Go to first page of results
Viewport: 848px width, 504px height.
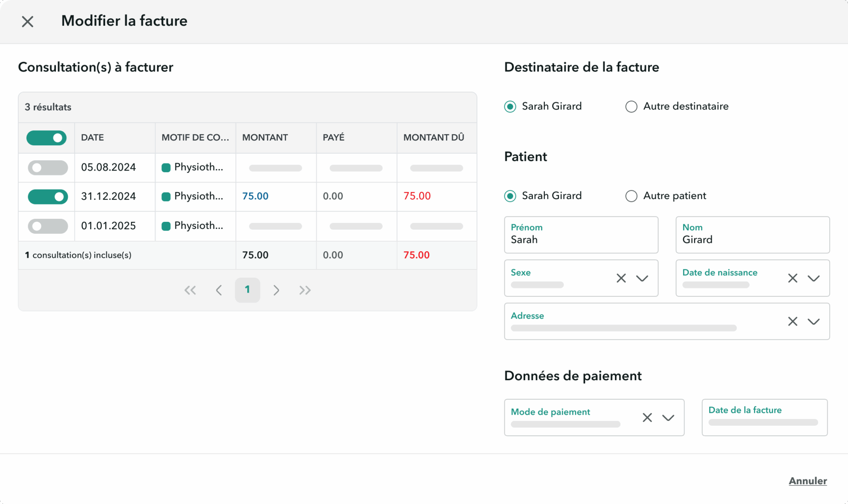click(190, 290)
